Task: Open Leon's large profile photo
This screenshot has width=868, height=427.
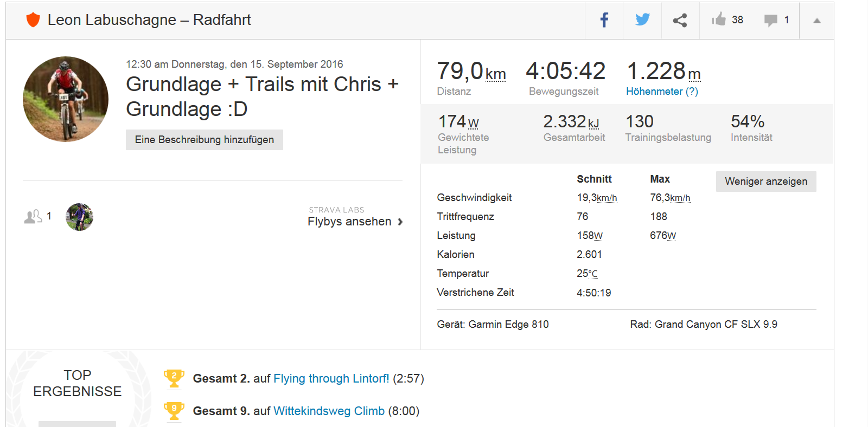Action: click(66, 99)
